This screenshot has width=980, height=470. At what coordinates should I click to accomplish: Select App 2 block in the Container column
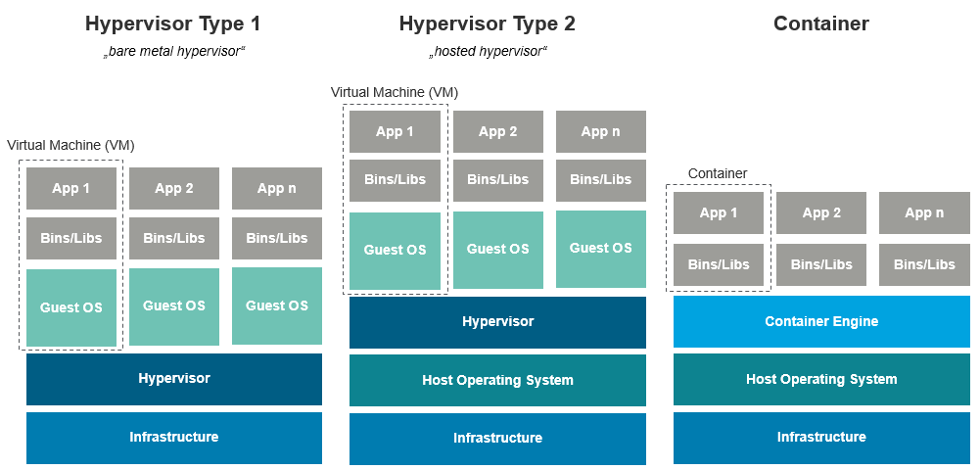821,212
